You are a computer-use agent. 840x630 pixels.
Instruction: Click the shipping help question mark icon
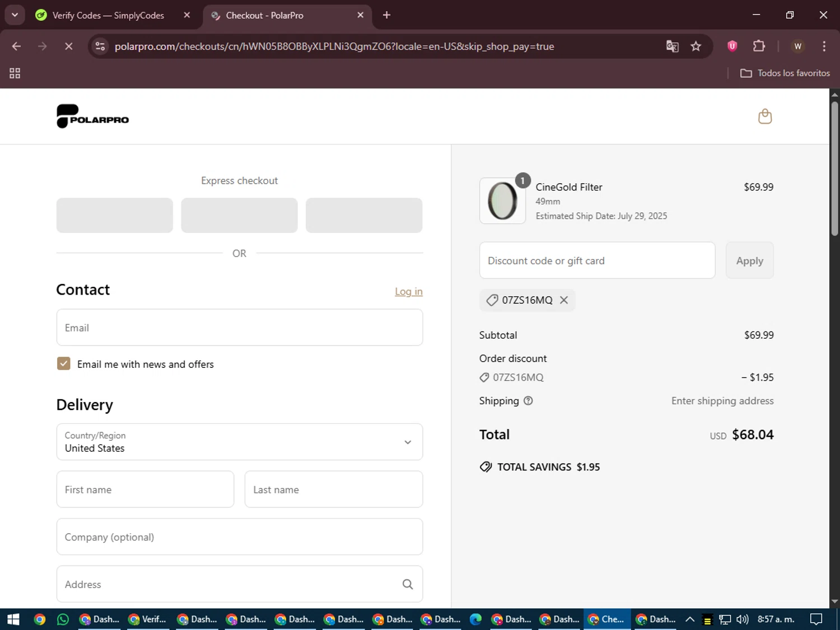click(x=528, y=401)
